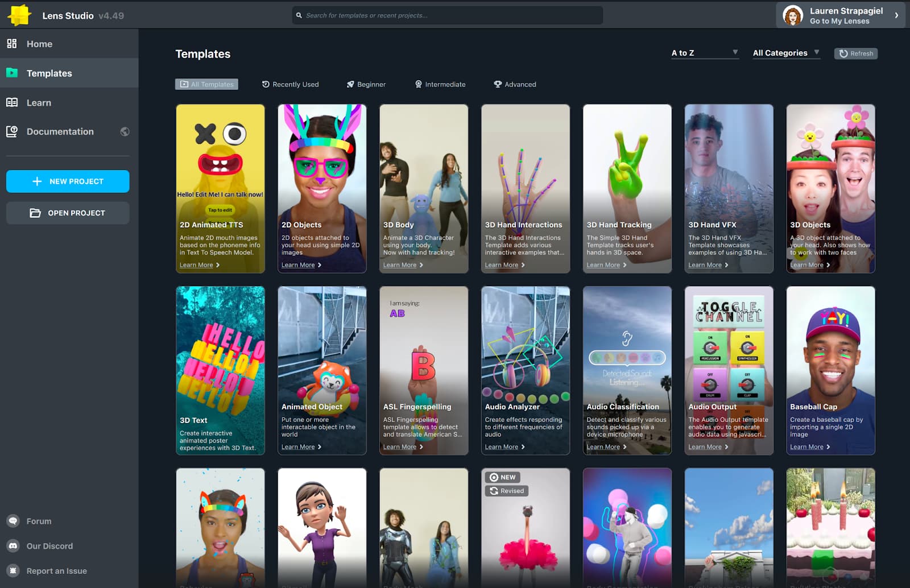
Task: Switch to the Intermediate filter tab
Action: point(440,84)
